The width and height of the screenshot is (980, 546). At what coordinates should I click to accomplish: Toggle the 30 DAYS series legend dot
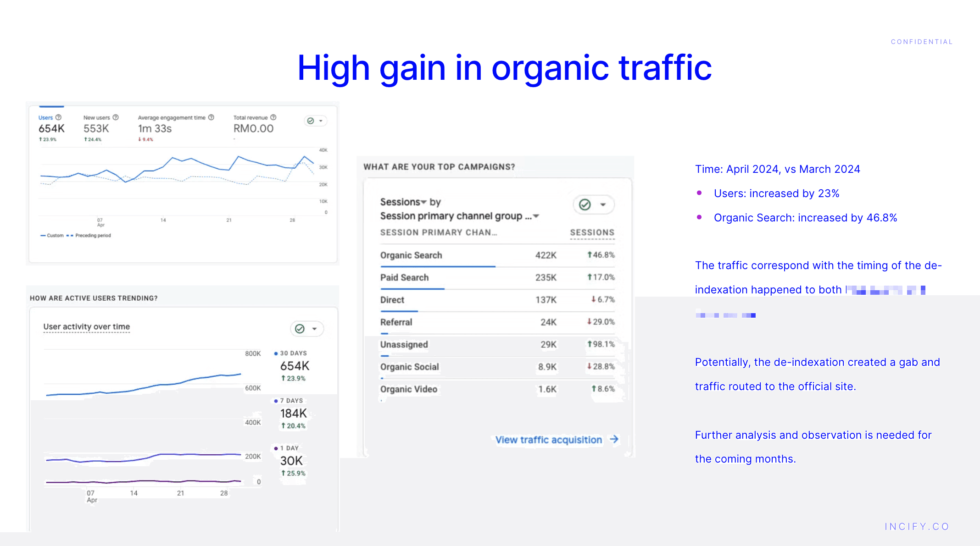[276, 353]
